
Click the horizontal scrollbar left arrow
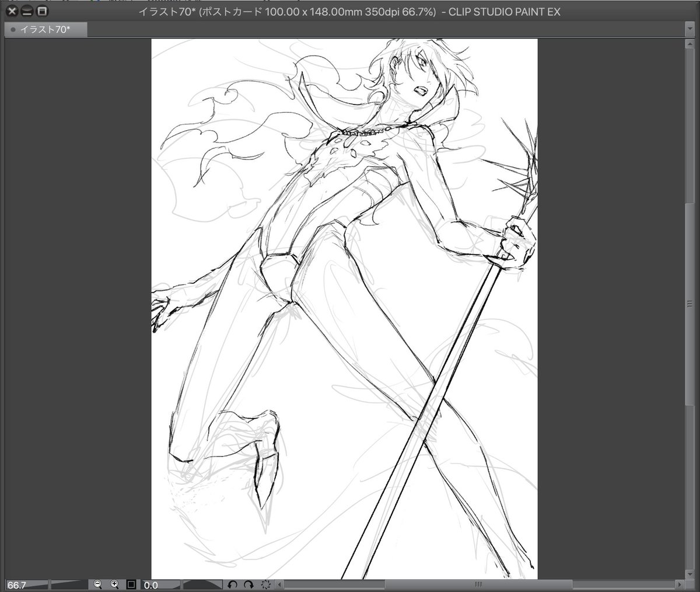coord(279,584)
